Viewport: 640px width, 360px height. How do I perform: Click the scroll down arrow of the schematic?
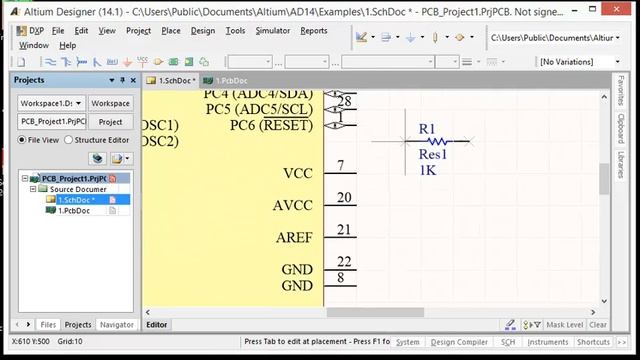click(604, 302)
